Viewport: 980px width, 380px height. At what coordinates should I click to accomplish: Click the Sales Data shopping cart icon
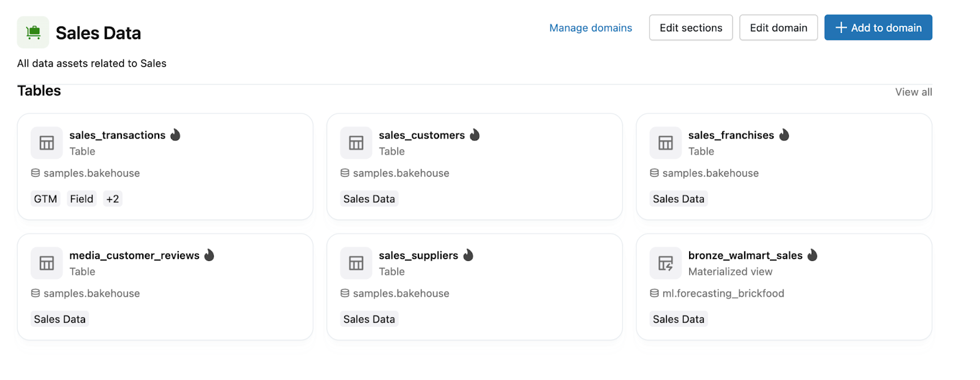(x=33, y=32)
